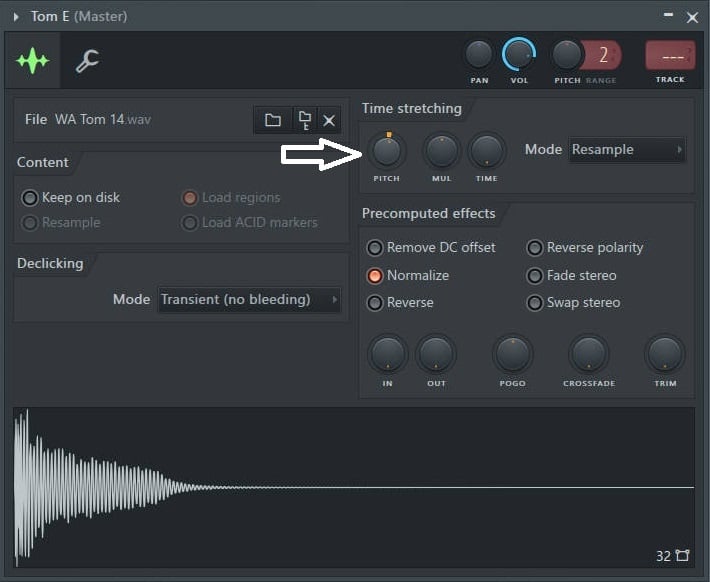Click the fade Out knob
This screenshot has width=710, height=582.
(436, 354)
